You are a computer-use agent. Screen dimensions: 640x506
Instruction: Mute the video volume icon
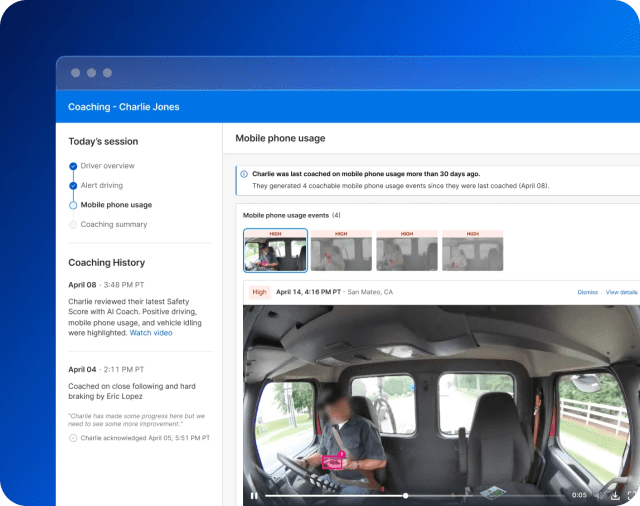click(599, 496)
